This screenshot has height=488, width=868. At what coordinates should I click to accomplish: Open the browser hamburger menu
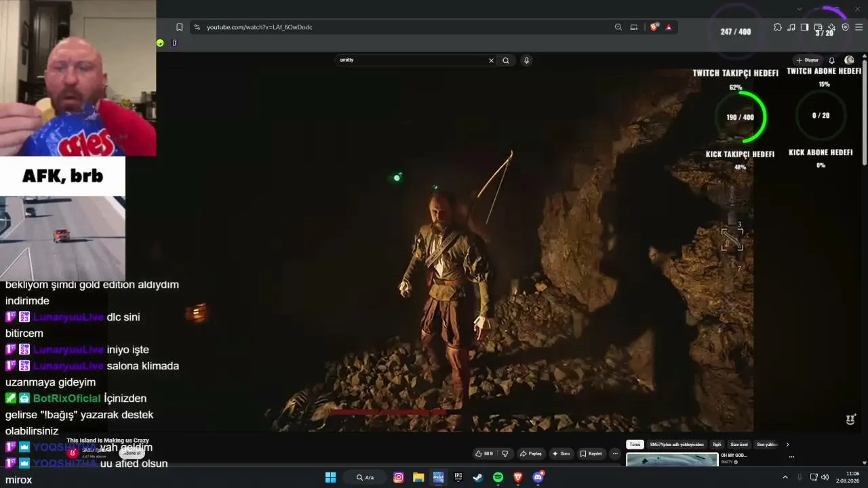coord(859,27)
